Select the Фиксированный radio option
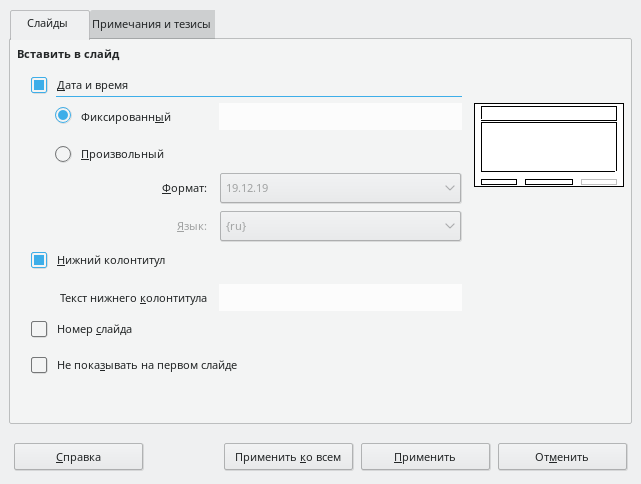 click(x=63, y=116)
